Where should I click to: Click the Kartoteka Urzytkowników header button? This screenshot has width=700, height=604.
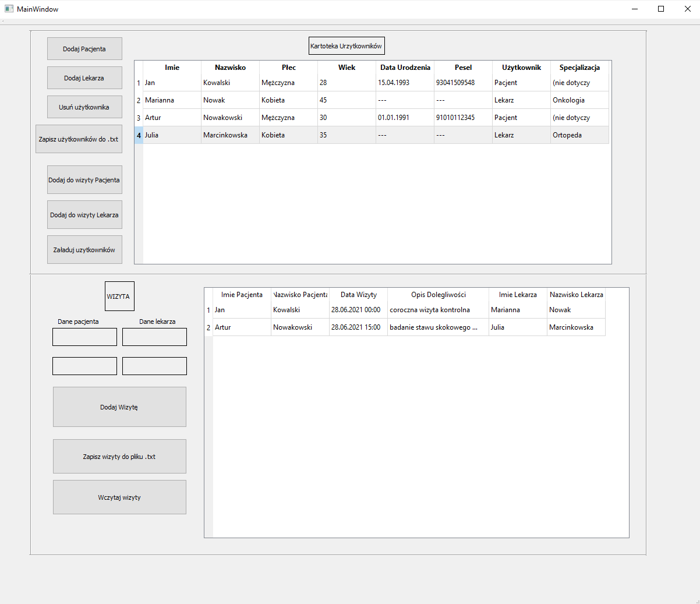(347, 45)
